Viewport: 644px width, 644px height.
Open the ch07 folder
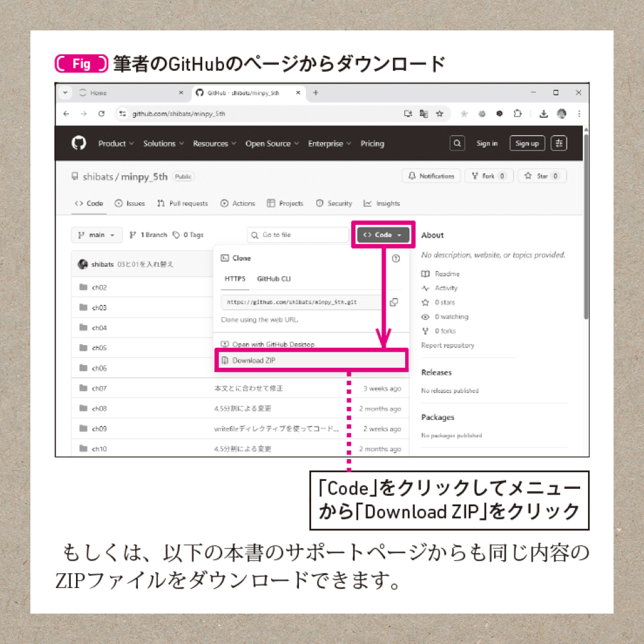point(99,388)
